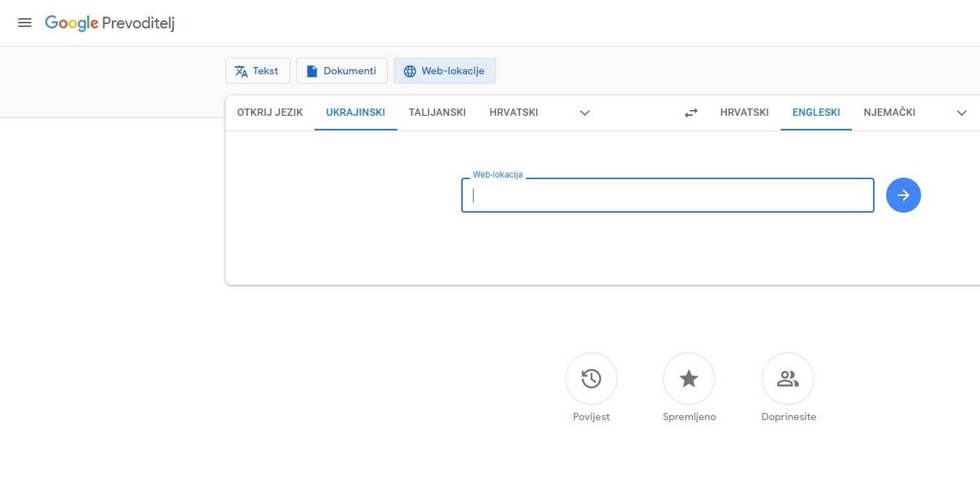Open Spremljeno star icon

(x=689, y=379)
